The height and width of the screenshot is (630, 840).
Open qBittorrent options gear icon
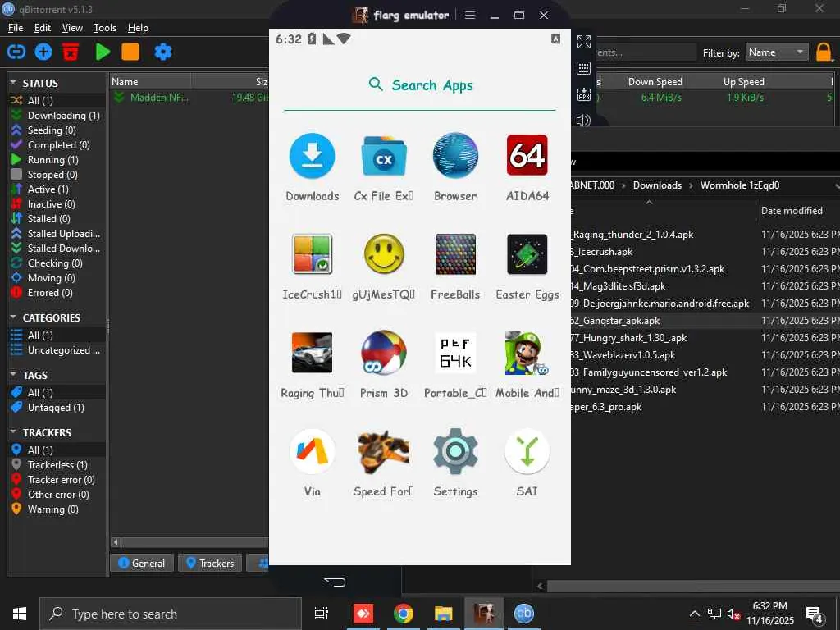point(163,52)
